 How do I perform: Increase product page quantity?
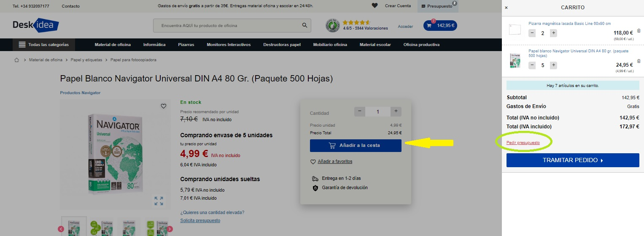396,111
